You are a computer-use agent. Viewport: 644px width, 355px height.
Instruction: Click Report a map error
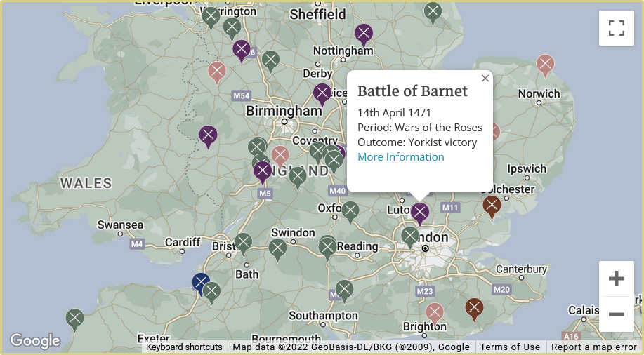pyautogui.click(x=593, y=347)
